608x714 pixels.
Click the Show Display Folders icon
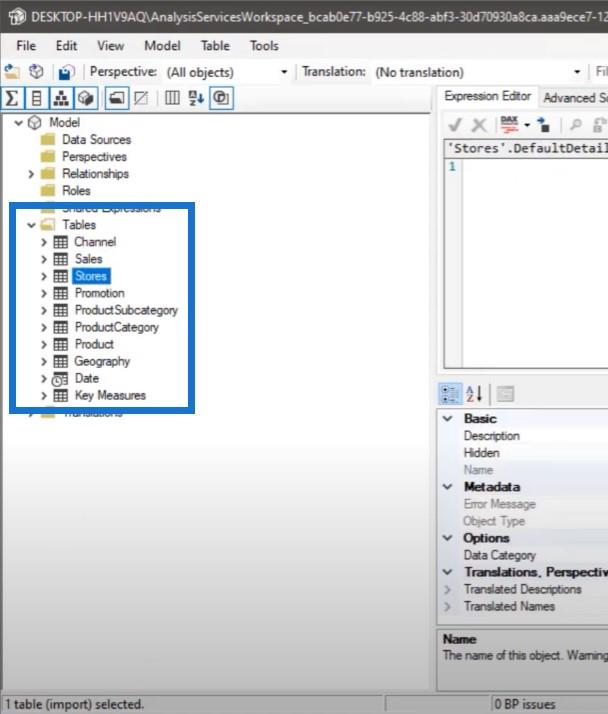[116, 98]
